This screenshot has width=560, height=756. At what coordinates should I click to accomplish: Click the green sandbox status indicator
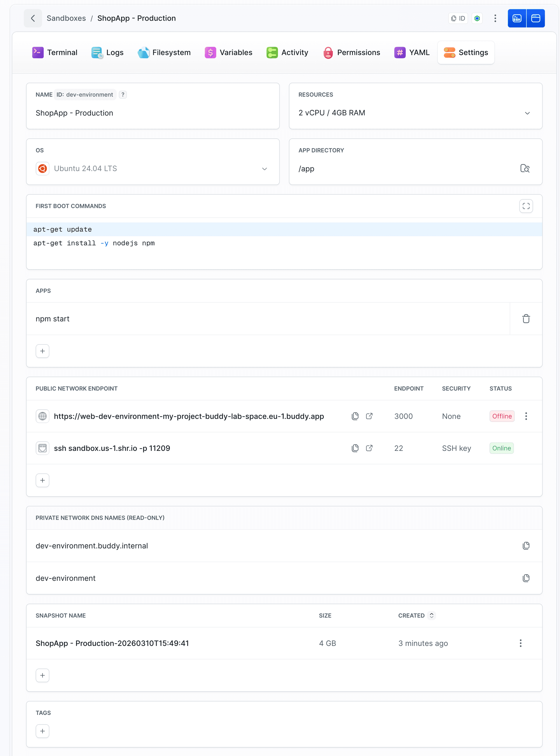[x=477, y=18]
